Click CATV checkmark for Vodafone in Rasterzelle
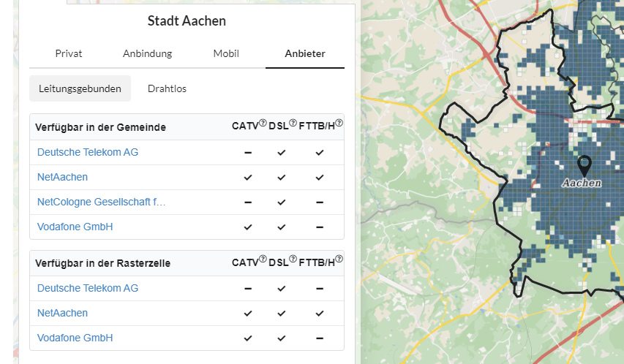Viewport: 624px width, 364px height. (x=248, y=338)
